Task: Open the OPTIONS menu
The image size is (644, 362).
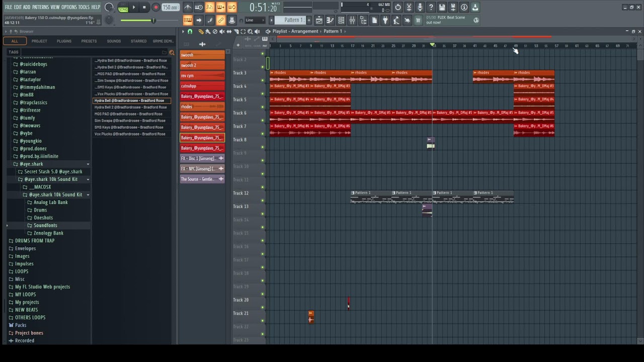Action: pyautogui.click(x=69, y=7)
